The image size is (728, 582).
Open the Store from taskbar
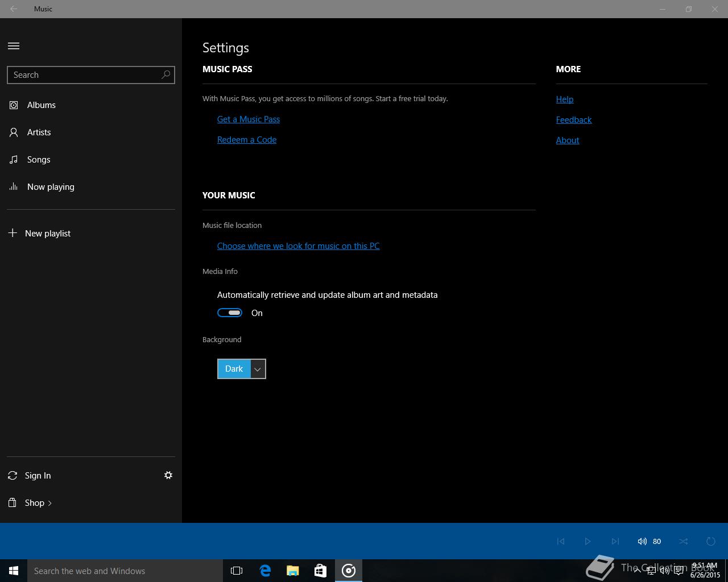point(321,571)
